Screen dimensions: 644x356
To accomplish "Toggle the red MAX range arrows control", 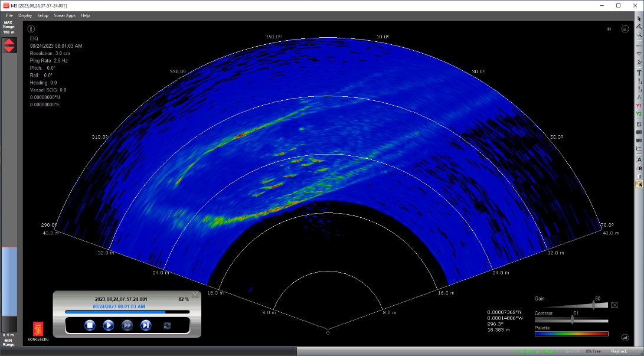I will tap(9, 44).
